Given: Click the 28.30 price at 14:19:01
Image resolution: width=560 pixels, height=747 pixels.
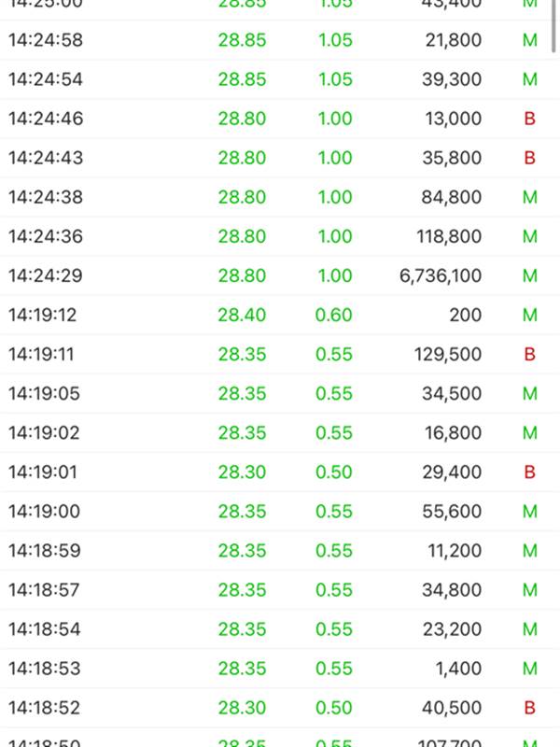Looking at the screenshot, I should click(242, 472).
